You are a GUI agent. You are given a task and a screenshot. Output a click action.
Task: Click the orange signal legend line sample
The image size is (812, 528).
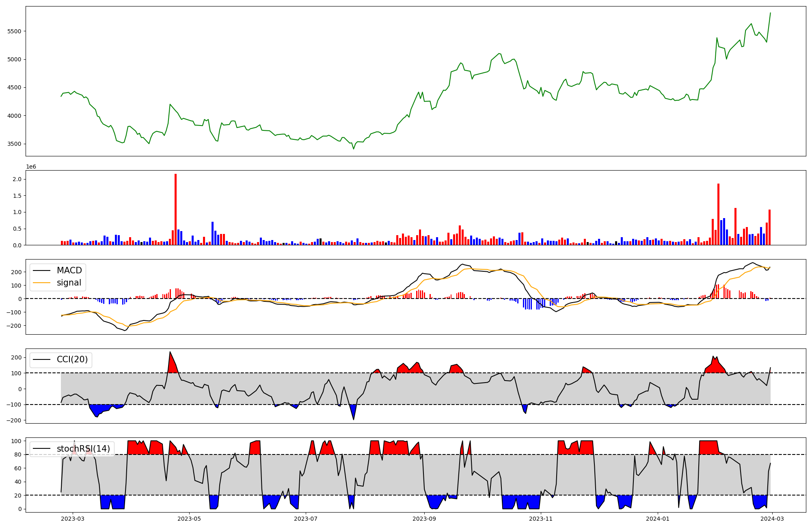pos(41,283)
